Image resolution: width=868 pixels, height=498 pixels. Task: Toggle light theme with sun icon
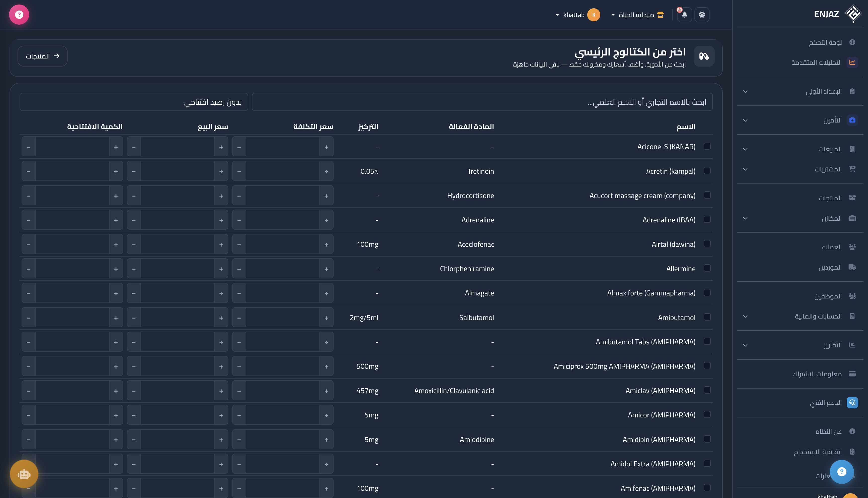[x=702, y=15]
